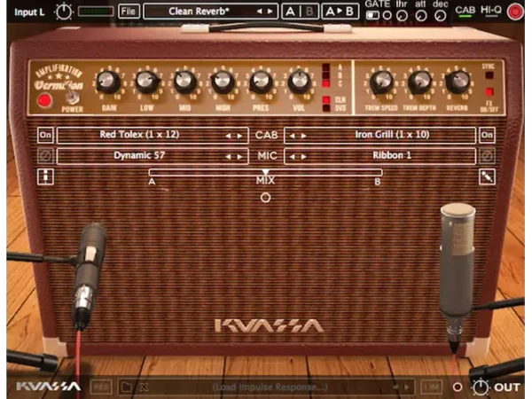Toggle cabinet A On button
Image resolution: width=532 pixels, height=399 pixels.
[45, 135]
